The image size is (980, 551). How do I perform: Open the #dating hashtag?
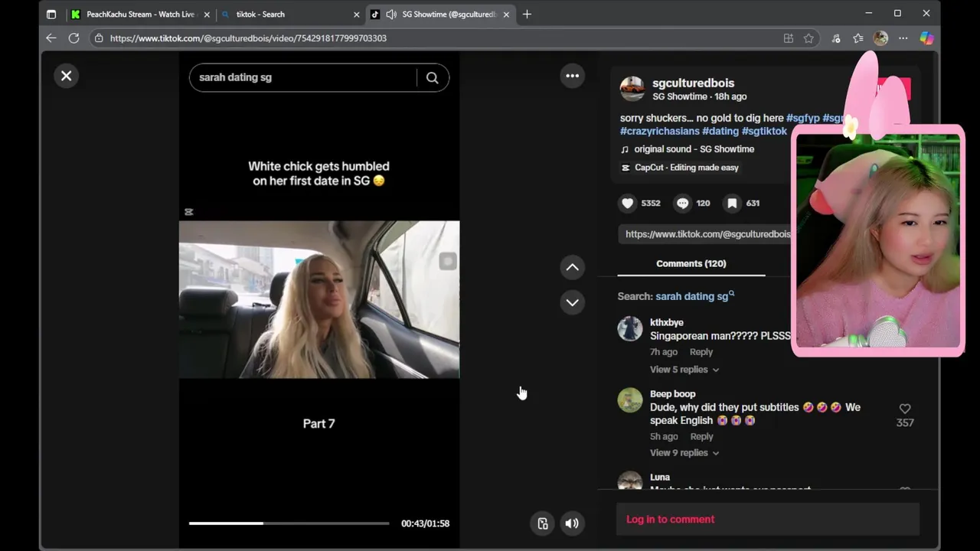pos(720,131)
